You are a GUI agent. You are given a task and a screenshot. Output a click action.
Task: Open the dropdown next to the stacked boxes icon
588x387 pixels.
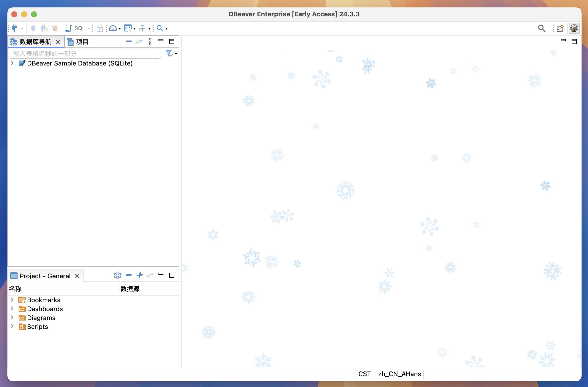click(149, 28)
